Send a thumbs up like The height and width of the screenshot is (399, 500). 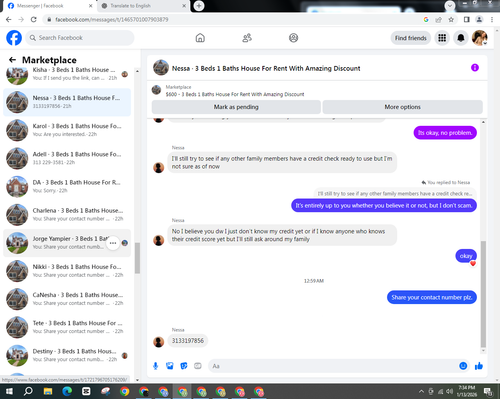pyautogui.click(x=479, y=366)
